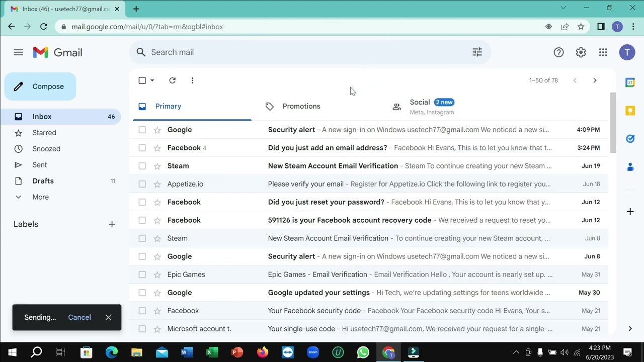Refresh the inbox
The width and height of the screenshot is (644, 362).
click(172, 80)
